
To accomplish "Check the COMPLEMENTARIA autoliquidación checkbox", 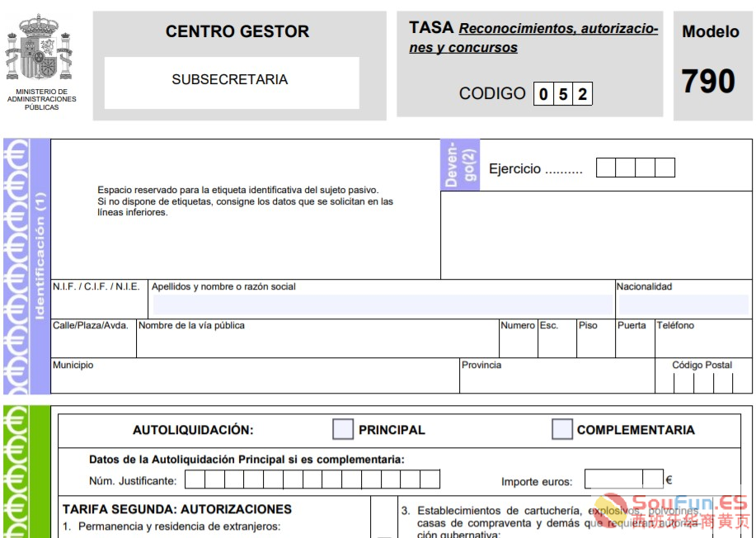I will (x=561, y=429).
